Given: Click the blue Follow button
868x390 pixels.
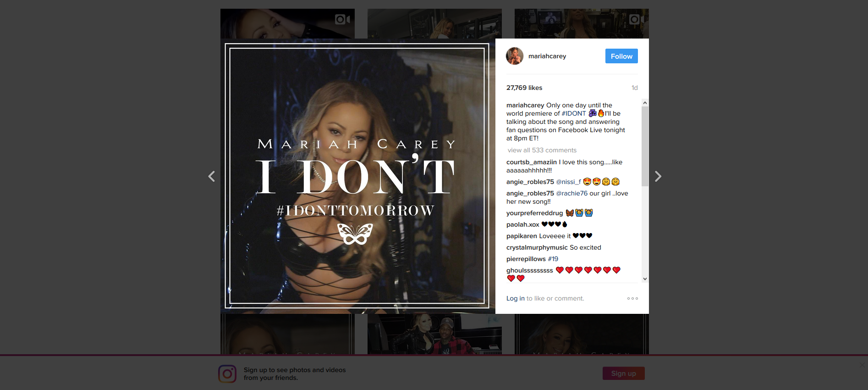Looking at the screenshot, I should point(621,56).
